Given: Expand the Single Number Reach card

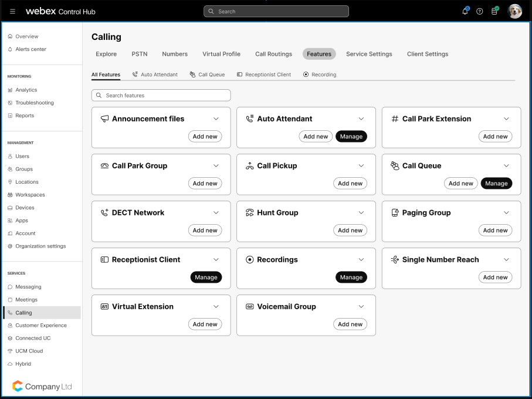Looking at the screenshot, I should pos(507,259).
